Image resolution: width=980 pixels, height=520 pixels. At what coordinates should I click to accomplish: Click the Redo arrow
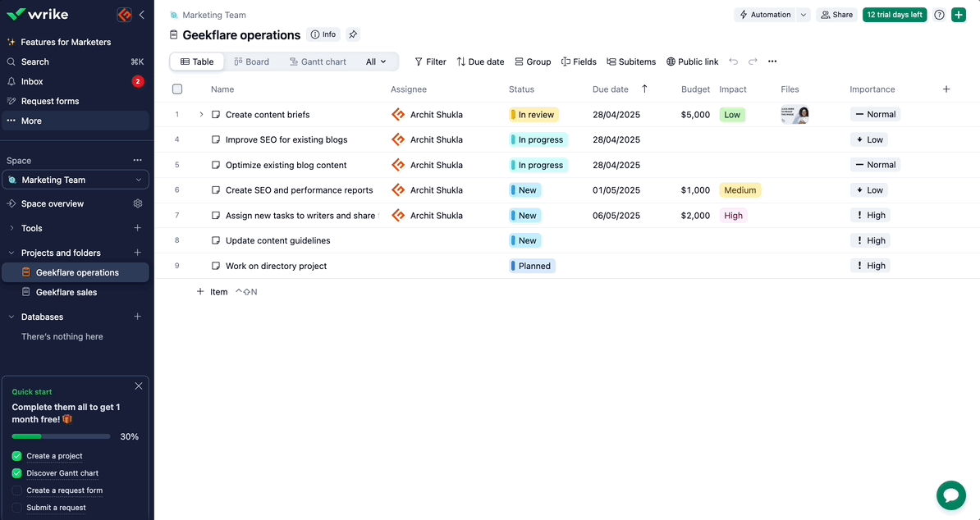click(x=753, y=62)
